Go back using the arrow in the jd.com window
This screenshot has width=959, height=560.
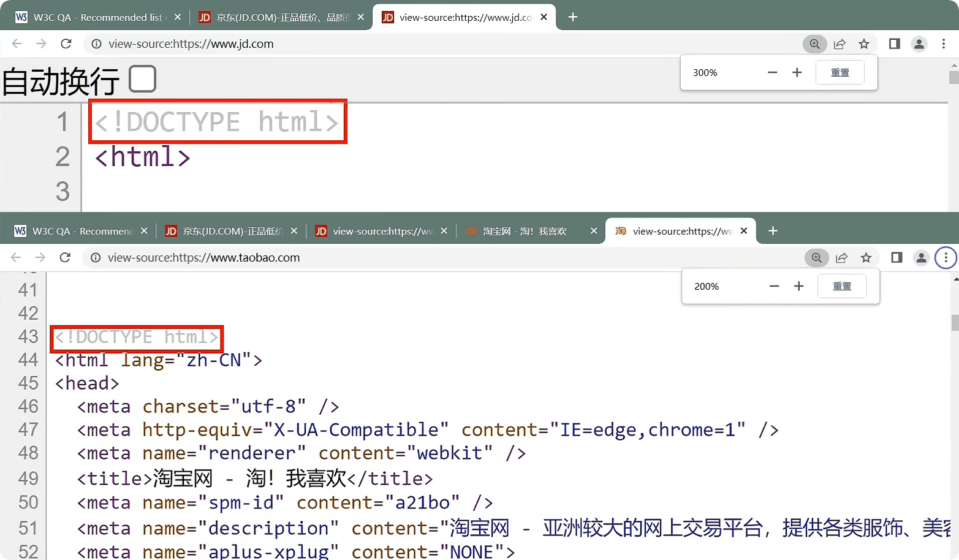click(x=17, y=44)
